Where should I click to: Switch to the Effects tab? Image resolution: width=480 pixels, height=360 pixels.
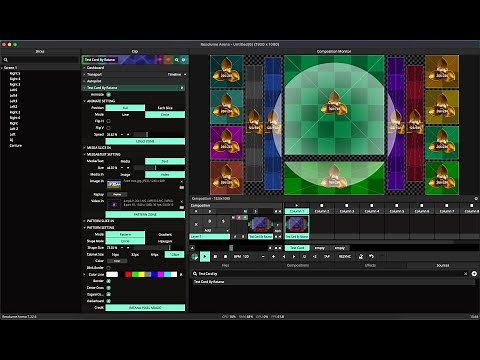pyautogui.click(x=370, y=265)
